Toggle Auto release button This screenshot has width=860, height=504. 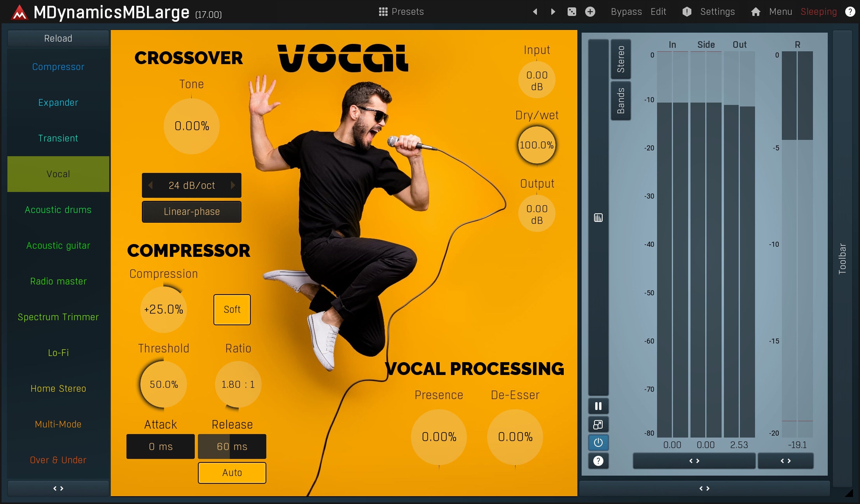(232, 473)
